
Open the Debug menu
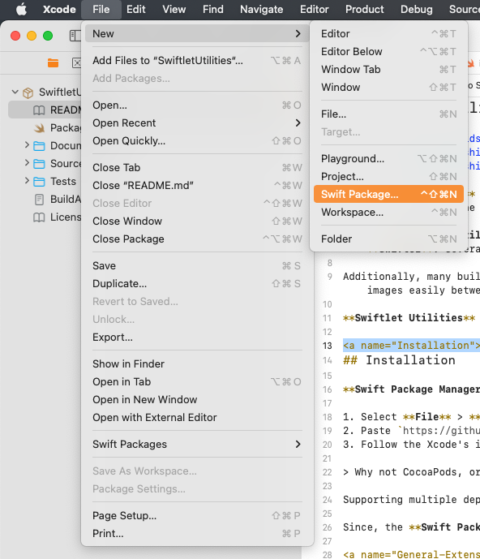pyautogui.click(x=416, y=9)
